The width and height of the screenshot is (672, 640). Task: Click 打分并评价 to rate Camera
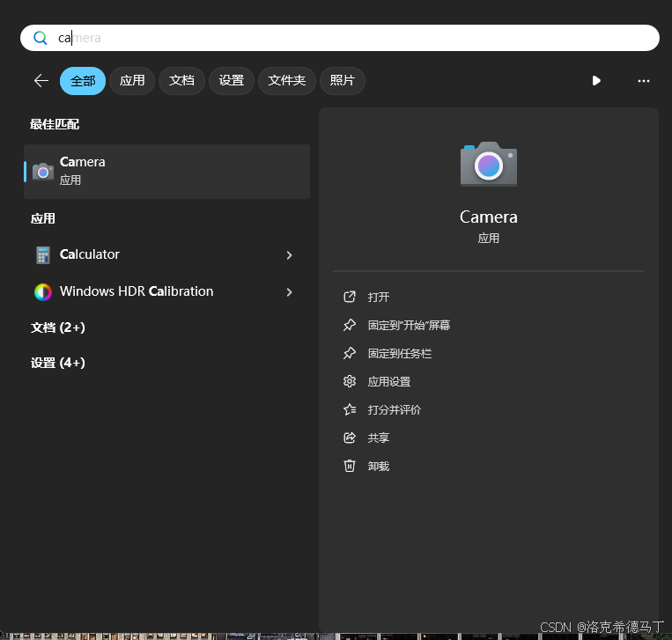(395, 410)
